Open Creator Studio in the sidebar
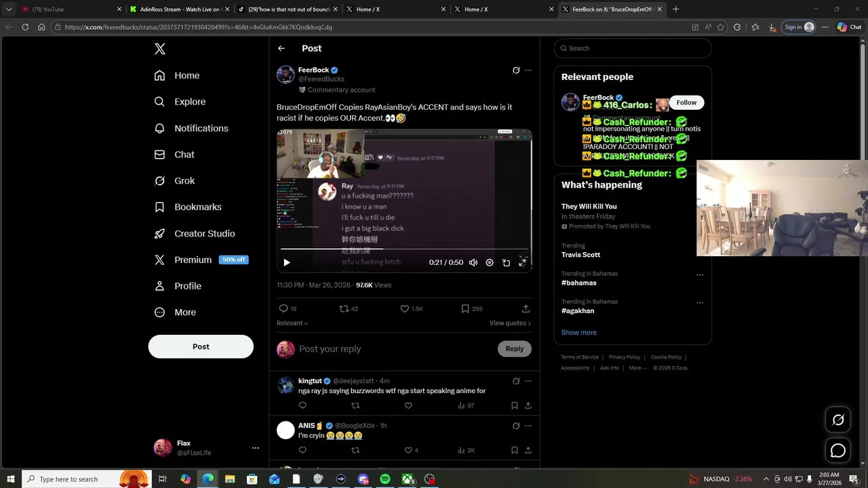868x488 pixels. 195,233
